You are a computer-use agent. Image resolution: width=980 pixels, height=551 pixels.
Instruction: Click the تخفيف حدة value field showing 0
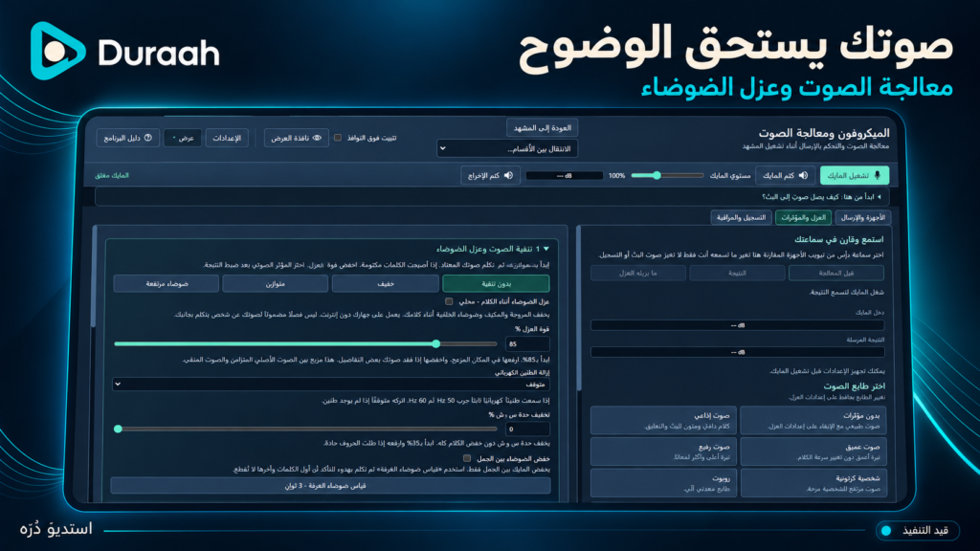click(527, 430)
